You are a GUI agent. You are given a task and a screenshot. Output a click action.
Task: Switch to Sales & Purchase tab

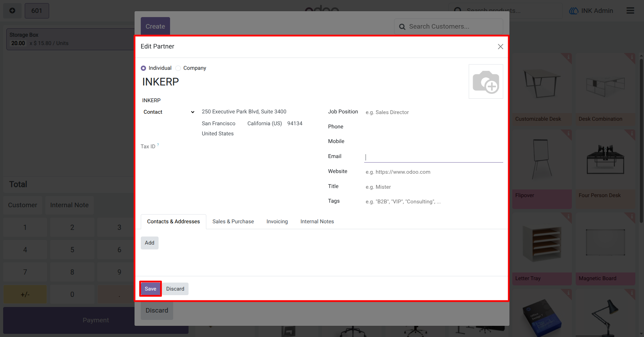point(233,222)
